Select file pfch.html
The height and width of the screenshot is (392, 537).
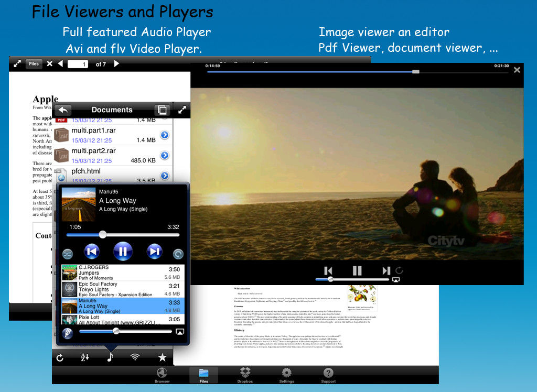(112, 174)
